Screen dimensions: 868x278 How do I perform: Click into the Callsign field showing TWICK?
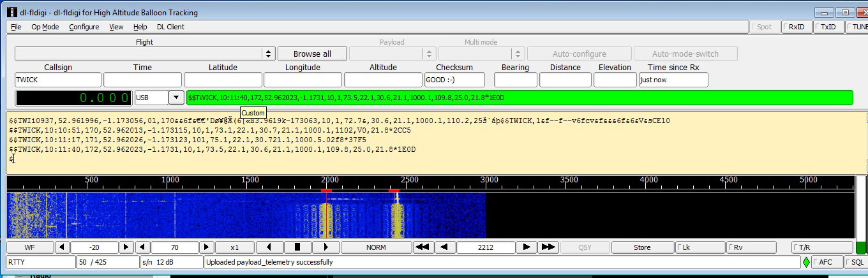coord(57,80)
